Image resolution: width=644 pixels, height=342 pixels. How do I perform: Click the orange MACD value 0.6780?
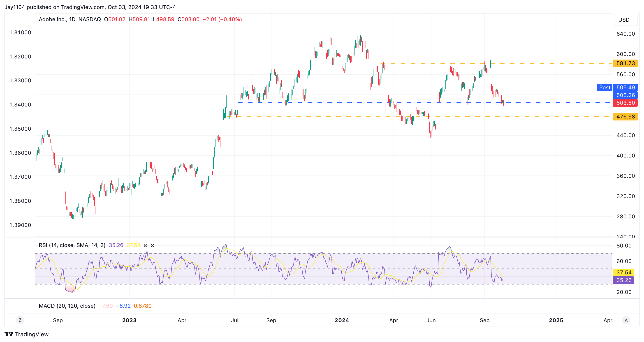point(143,306)
